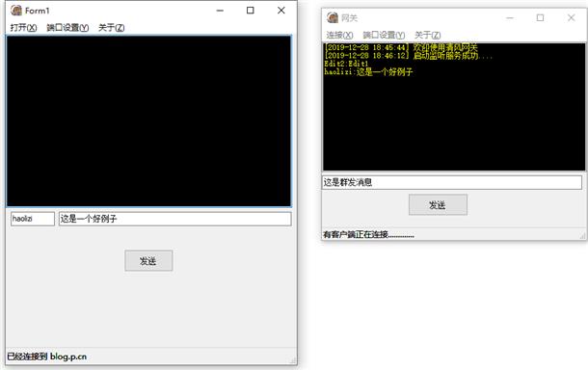The image size is (588, 370).
Task: Click the black log area in Form1
Action: 148,120
